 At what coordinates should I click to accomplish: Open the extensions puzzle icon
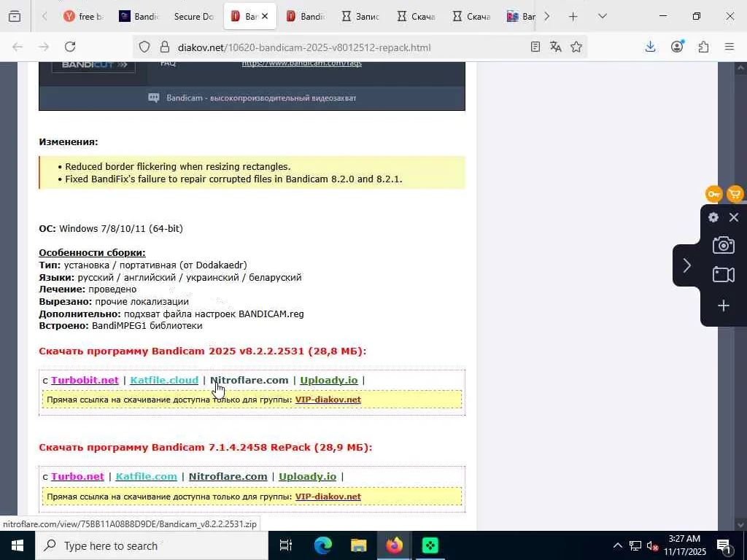point(703,47)
